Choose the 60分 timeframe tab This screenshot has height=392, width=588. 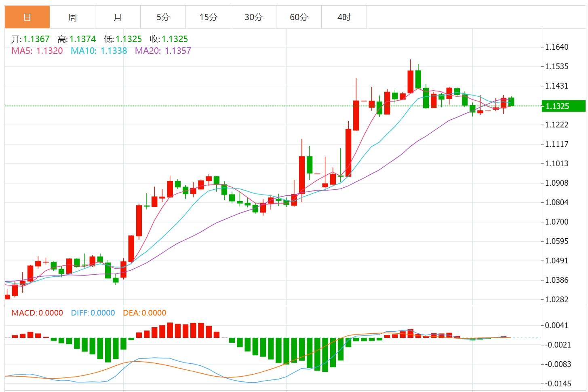pyautogui.click(x=299, y=17)
